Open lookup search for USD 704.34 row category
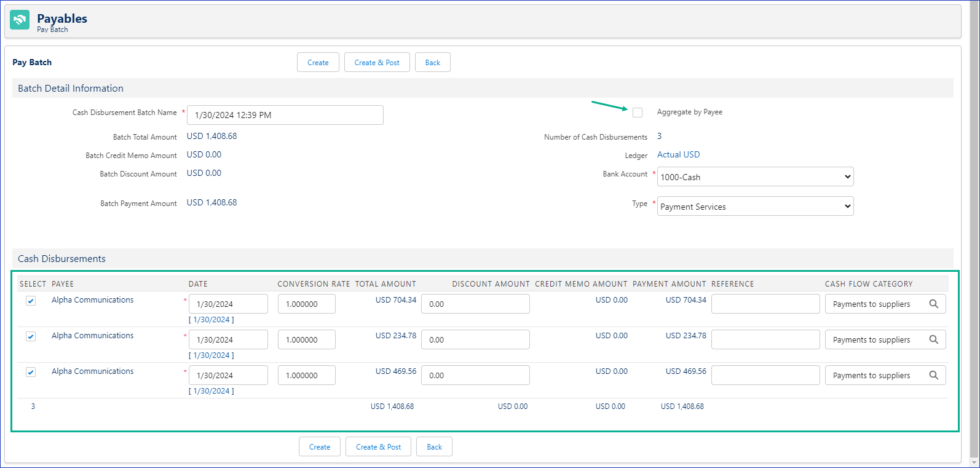The height and width of the screenshot is (468, 980). click(x=933, y=304)
